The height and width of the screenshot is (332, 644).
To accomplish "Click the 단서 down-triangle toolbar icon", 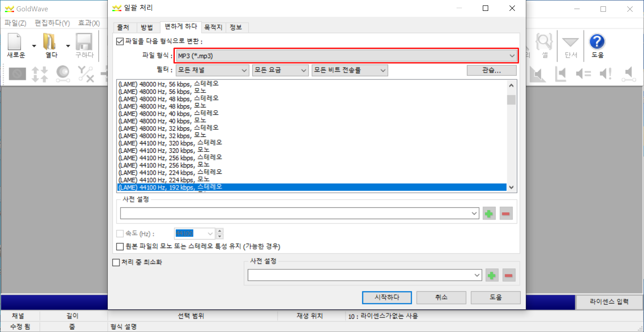I will pos(571,42).
